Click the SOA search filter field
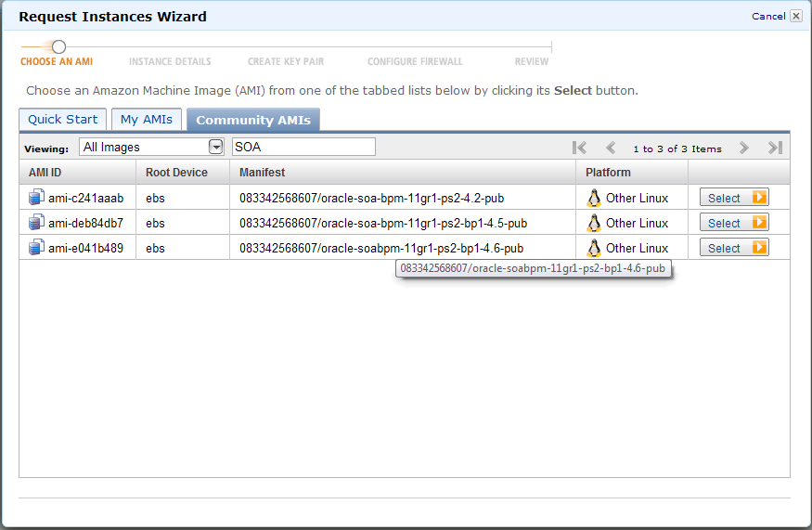The height and width of the screenshot is (530, 812). pyautogui.click(x=303, y=147)
